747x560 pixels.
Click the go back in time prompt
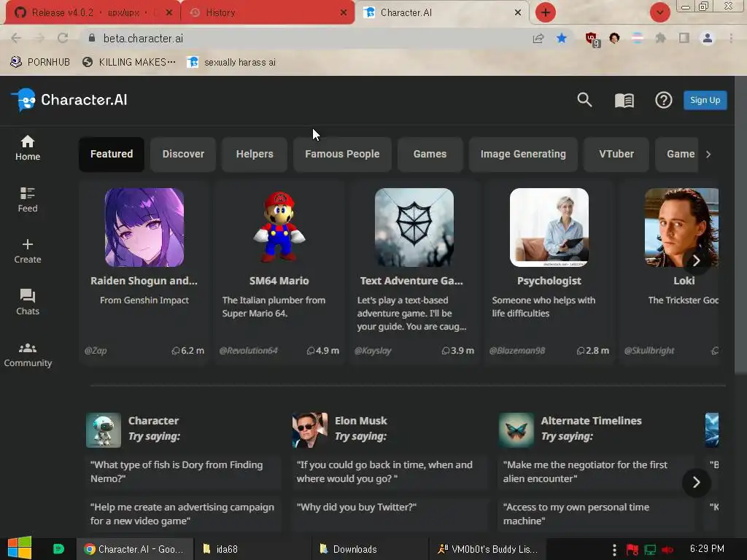[x=391, y=472]
